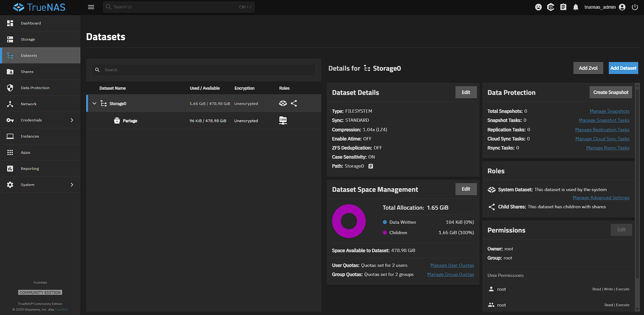Screen dimensions: 644x315
Task: Edit Dataset Space Management
Action: (466, 189)
